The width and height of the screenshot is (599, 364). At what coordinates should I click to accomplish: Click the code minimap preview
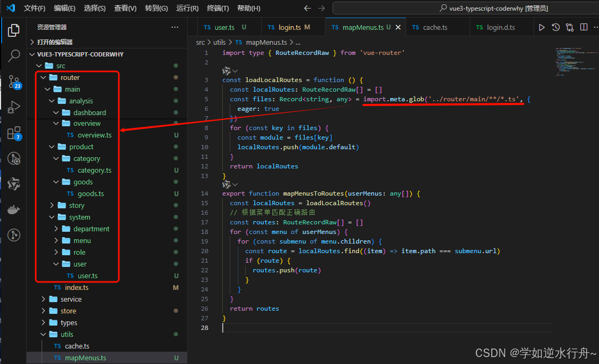[x=576, y=62]
